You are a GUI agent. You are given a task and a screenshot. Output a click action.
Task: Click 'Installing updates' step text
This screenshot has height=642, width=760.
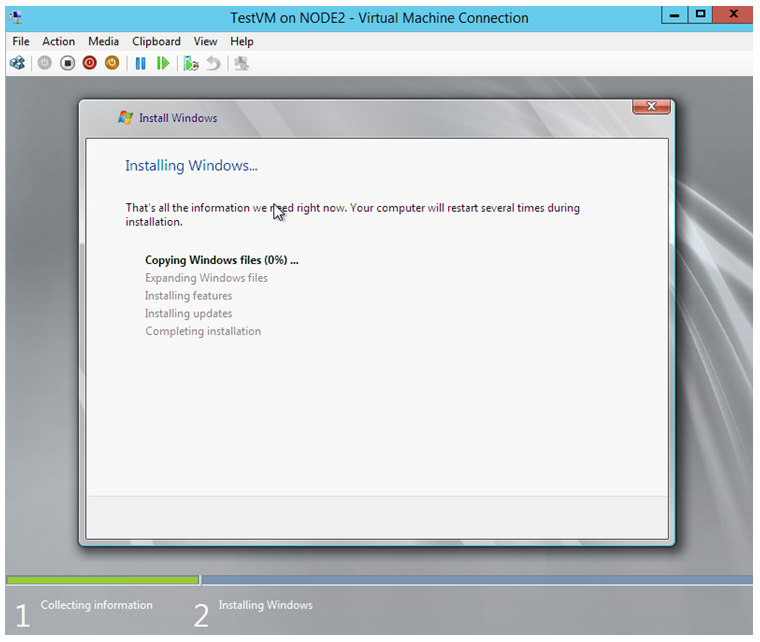[189, 313]
